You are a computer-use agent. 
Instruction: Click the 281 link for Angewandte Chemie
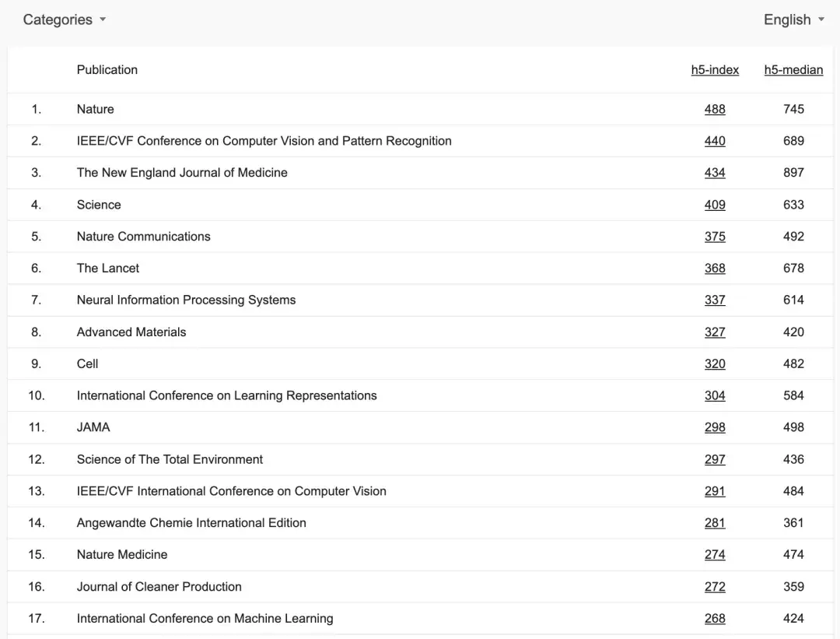coord(715,522)
